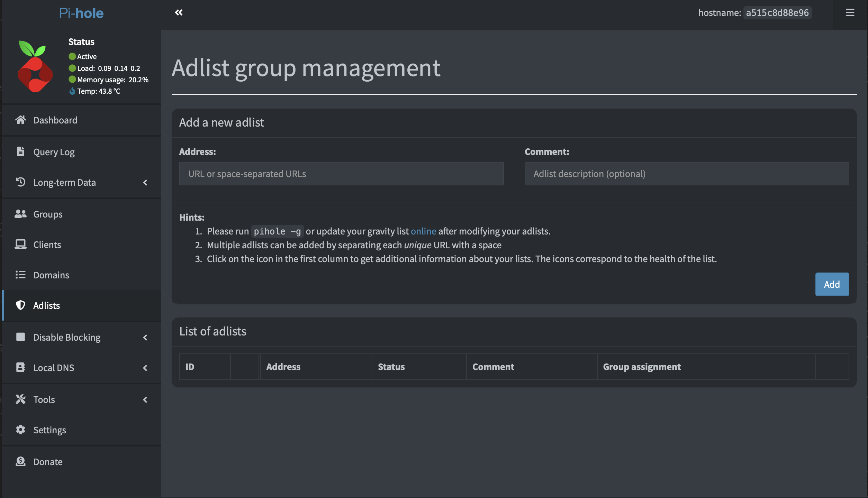Screen dimensions: 868x498
Task: Open the Dashboard page
Action: click(x=82, y=120)
